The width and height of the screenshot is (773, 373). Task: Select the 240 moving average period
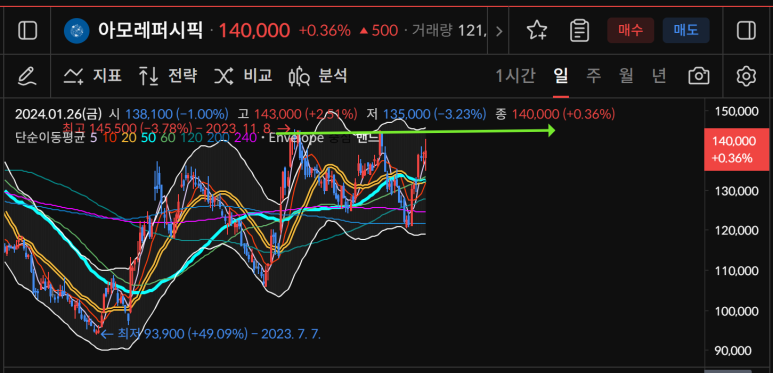pos(245,138)
